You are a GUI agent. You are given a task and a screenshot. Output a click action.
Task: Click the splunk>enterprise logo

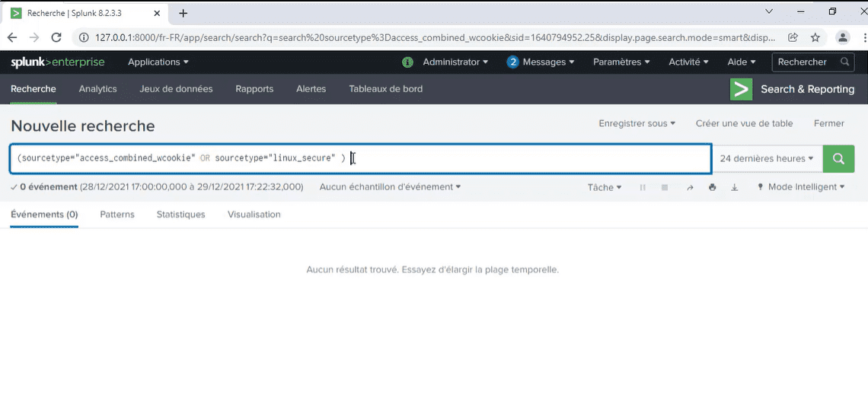pos(58,62)
